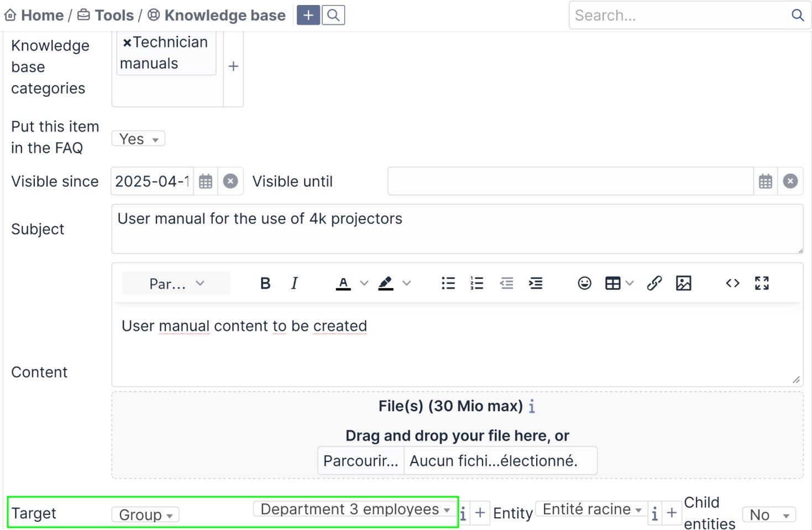812x530 pixels.
Task: Open the source code view
Action: click(732, 283)
